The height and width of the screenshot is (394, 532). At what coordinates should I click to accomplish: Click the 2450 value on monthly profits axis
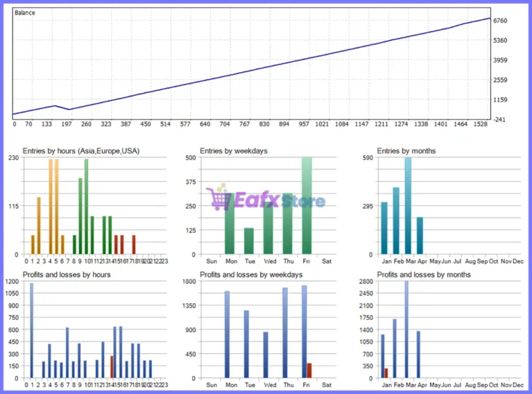366,293
